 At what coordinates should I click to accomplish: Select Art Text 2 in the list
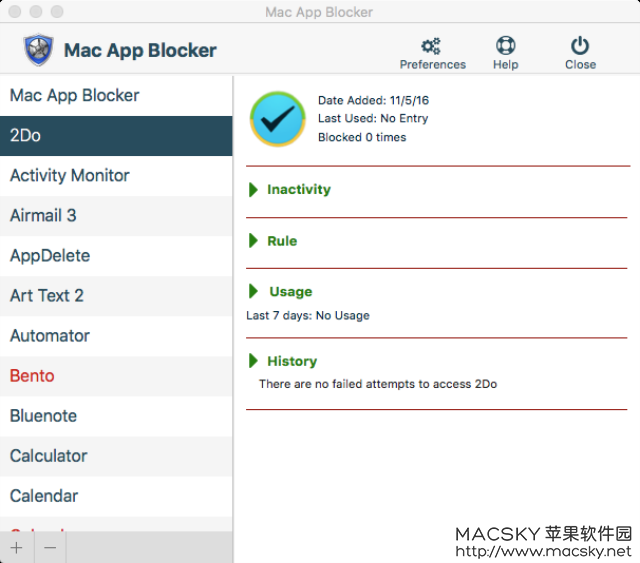(116, 296)
